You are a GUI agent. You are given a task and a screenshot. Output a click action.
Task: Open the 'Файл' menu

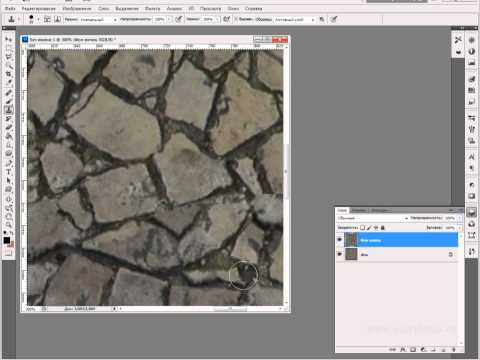[x=10, y=8]
